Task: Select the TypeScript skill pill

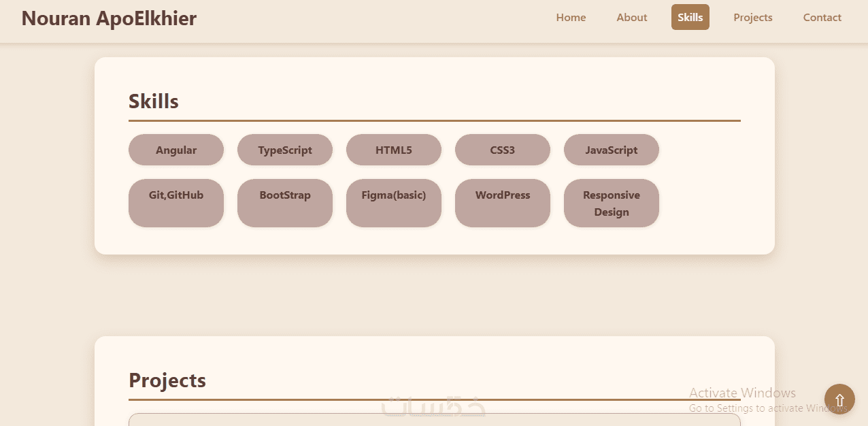Action: (285, 150)
